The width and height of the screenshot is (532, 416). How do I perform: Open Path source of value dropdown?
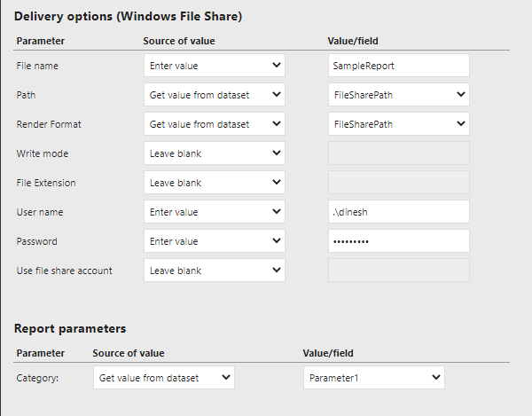(214, 95)
